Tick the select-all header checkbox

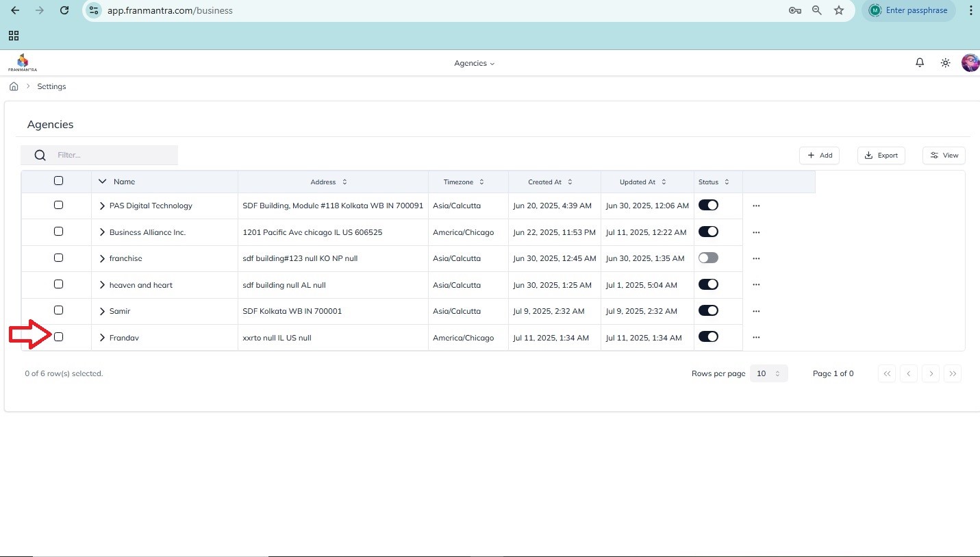coord(58,181)
